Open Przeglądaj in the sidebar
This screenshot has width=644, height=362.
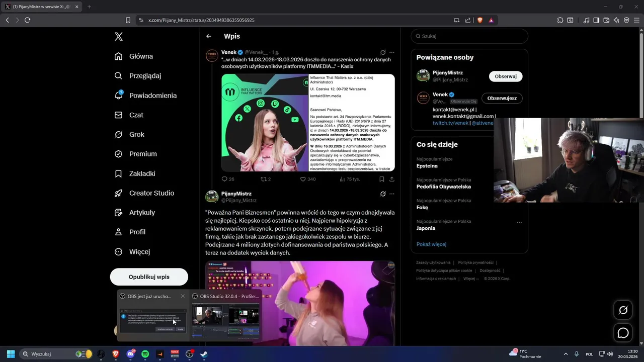(138, 76)
